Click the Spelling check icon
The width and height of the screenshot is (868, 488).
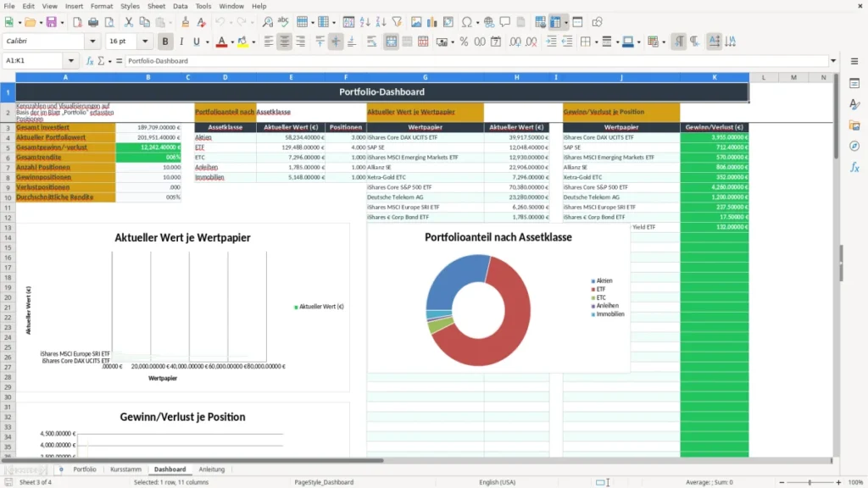point(283,22)
